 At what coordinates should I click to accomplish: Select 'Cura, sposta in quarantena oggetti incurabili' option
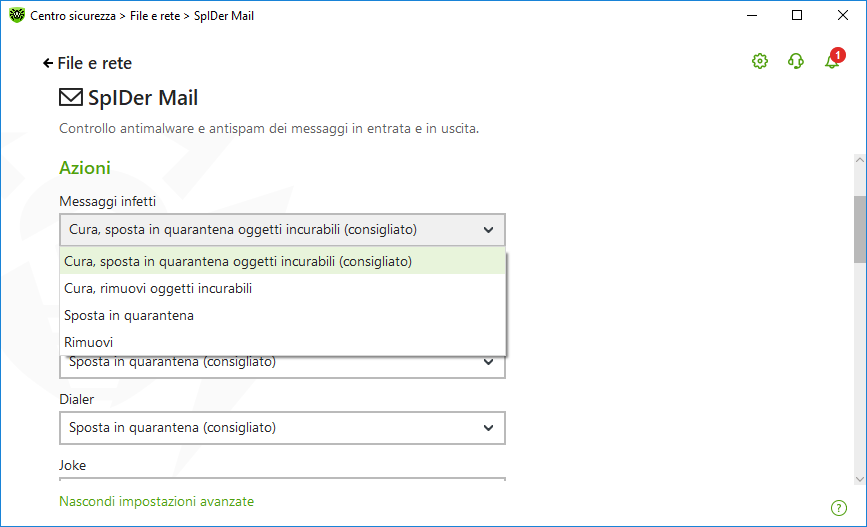coord(238,262)
